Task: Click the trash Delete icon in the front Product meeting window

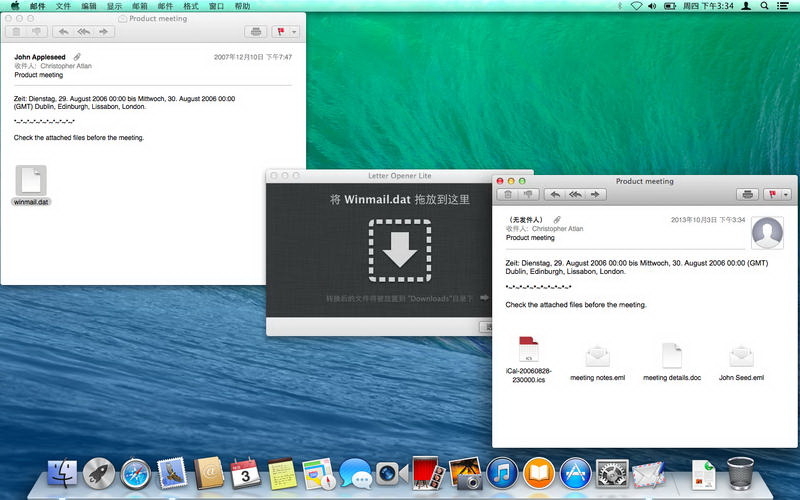Action: point(508,194)
